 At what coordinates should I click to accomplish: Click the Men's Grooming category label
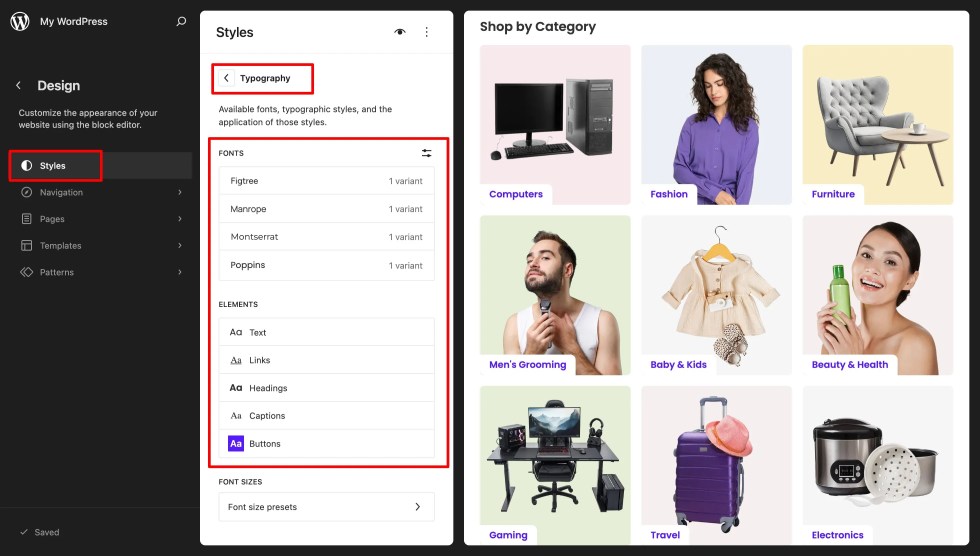pyautogui.click(x=528, y=365)
